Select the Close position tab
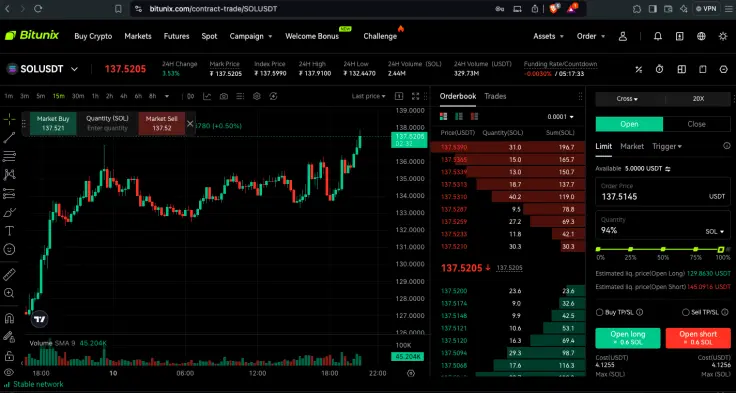The width and height of the screenshot is (736, 393). [x=697, y=124]
